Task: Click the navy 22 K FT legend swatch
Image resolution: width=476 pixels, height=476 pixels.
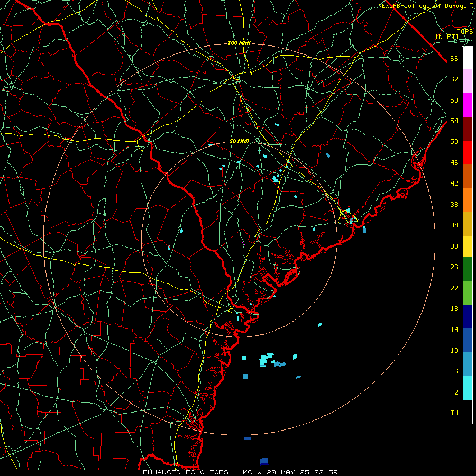Action: pyautogui.click(x=467, y=317)
